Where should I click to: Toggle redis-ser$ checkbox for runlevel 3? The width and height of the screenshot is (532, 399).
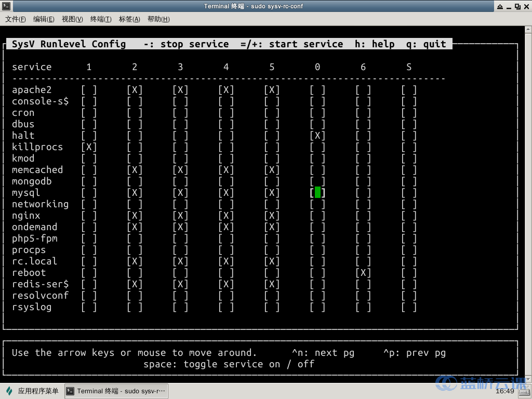pos(180,284)
